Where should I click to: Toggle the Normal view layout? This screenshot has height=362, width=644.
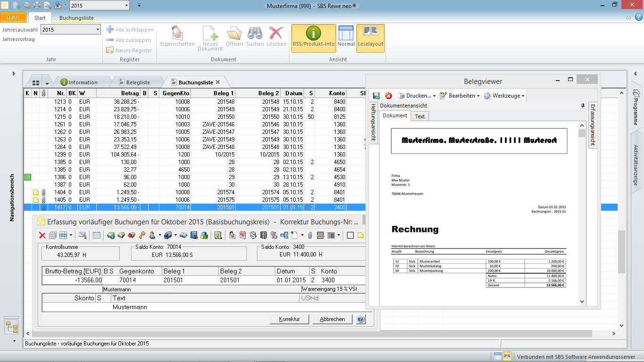tap(346, 38)
